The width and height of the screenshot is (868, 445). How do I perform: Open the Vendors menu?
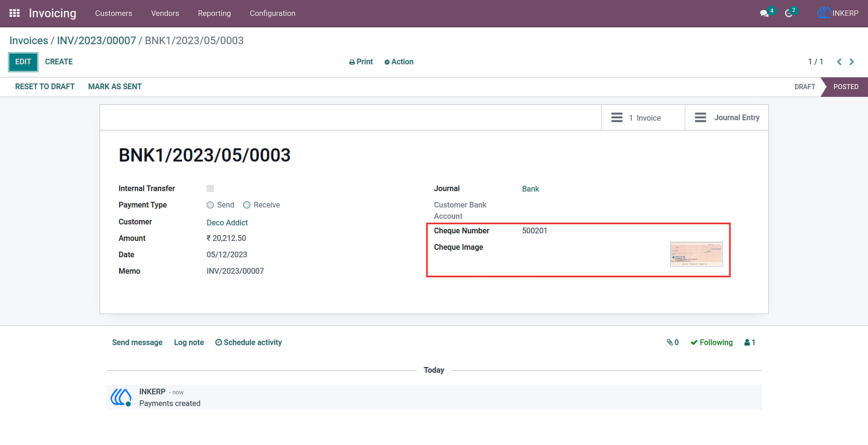[x=165, y=13]
